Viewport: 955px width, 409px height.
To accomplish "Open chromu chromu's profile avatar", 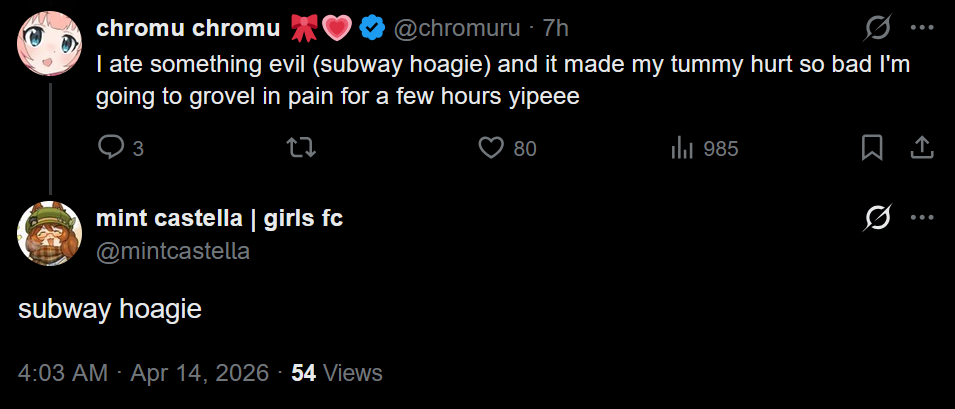I will (49, 43).
